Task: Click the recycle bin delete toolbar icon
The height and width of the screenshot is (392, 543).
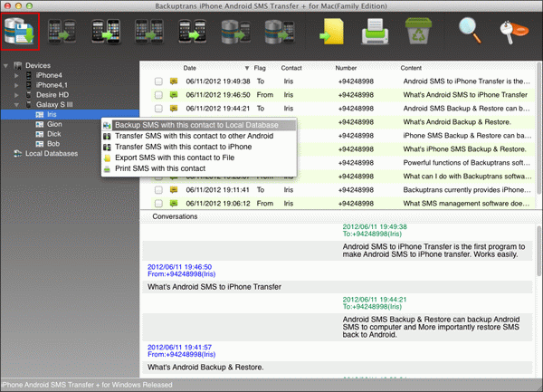Action: (418, 31)
